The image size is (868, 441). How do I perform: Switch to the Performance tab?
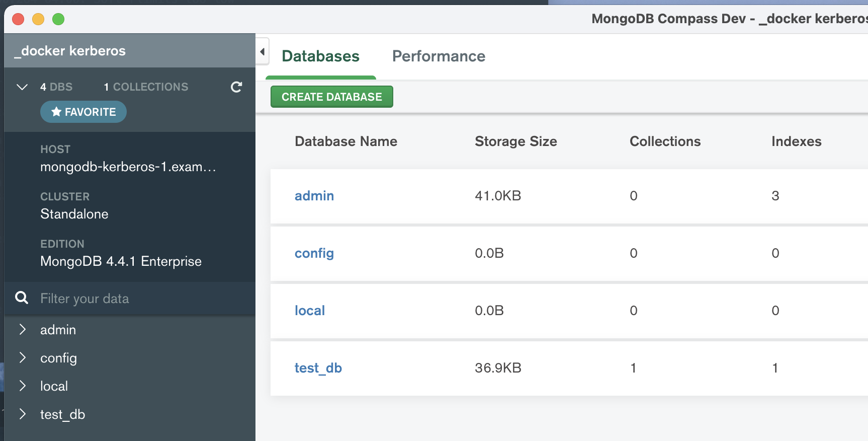point(439,56)
